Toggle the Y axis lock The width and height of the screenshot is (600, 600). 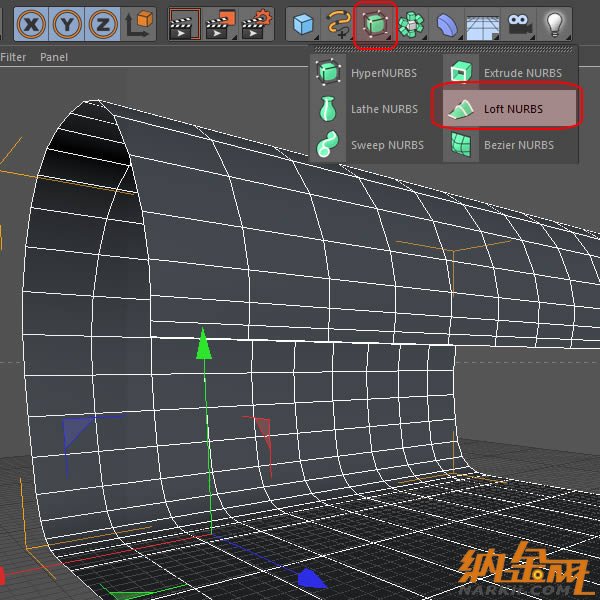click(67, 24)
